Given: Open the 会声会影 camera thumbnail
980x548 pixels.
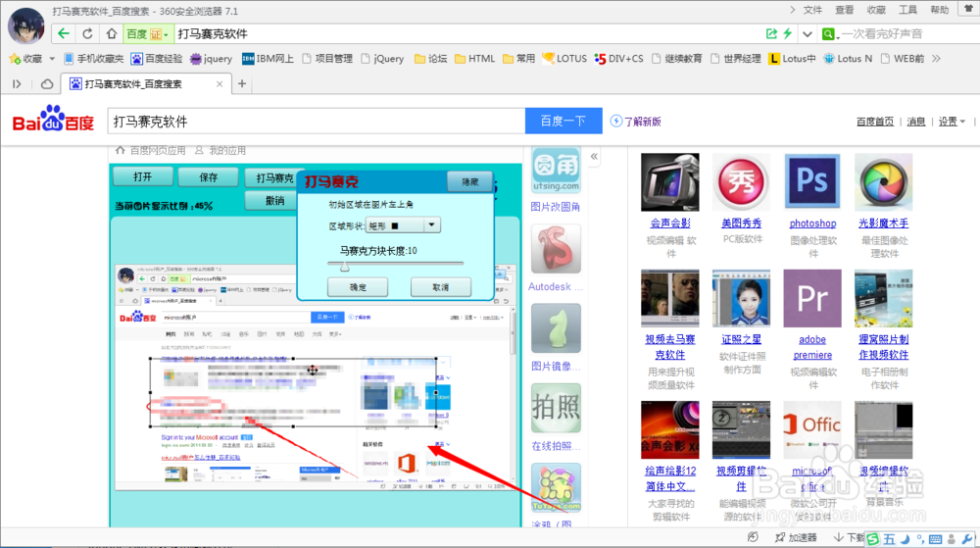Looking at the screenshot, I should coord(670,181).
